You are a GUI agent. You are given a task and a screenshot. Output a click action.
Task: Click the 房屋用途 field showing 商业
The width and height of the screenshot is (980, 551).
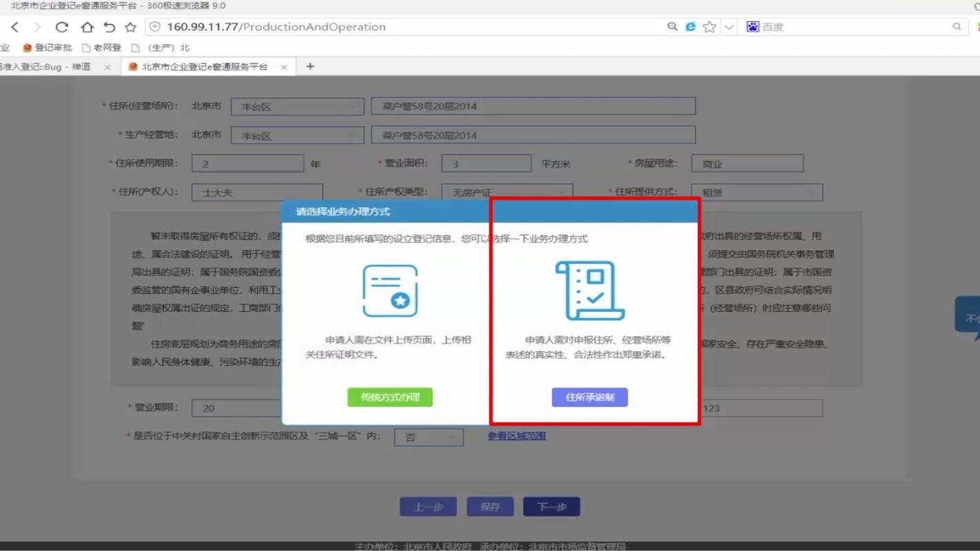(x=748, y=164)
